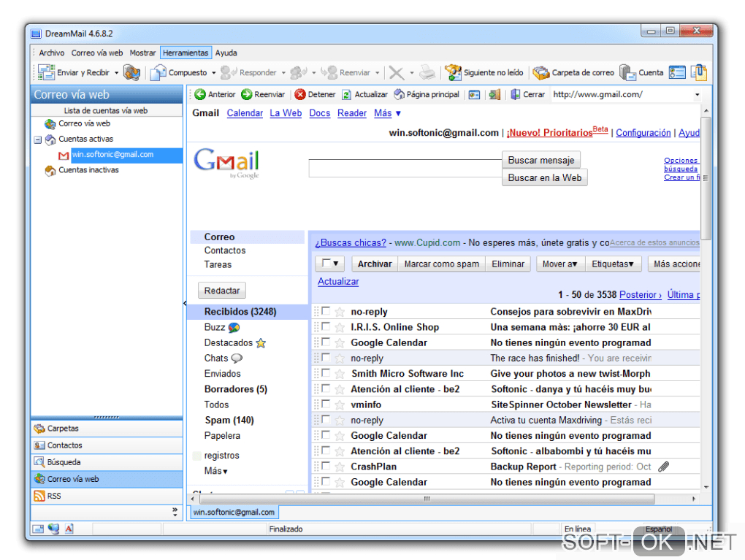Click RSS feed icon in sidebar
Viewport: 745px width, 560px height.
pos(39,496)
